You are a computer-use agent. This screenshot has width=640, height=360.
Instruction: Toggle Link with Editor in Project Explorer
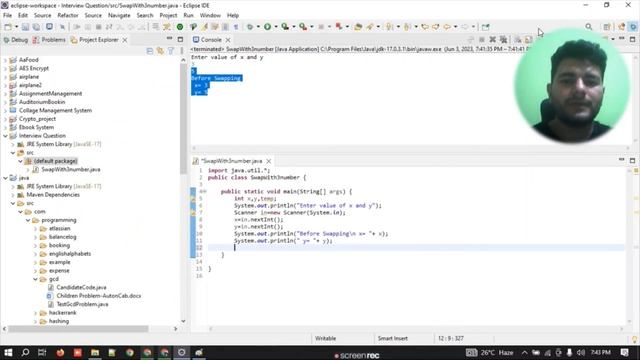coord(160,51)
